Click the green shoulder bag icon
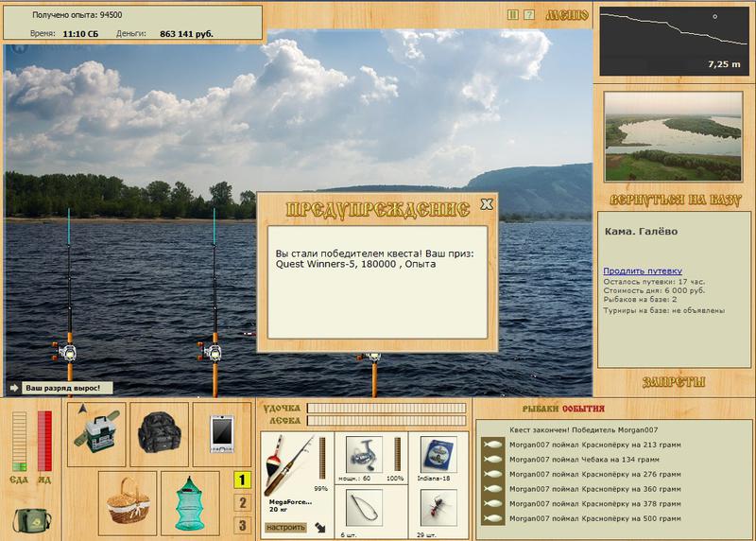 pos(32,520)
